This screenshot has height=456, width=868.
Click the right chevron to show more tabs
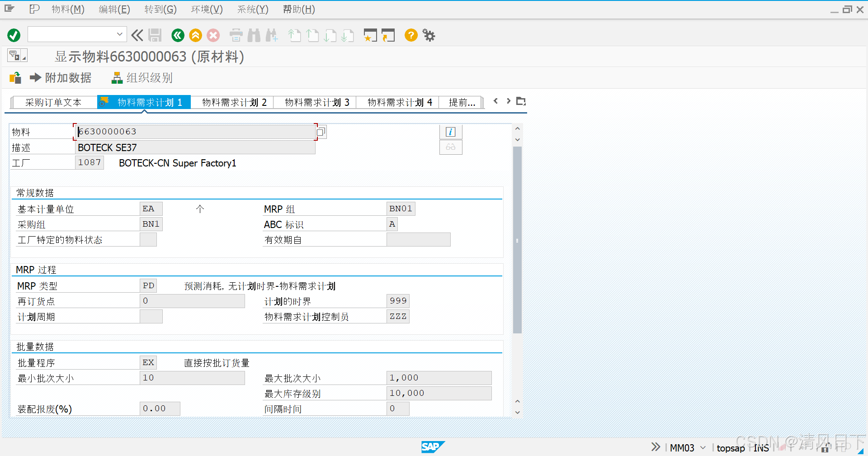click(x=508, y=101)
